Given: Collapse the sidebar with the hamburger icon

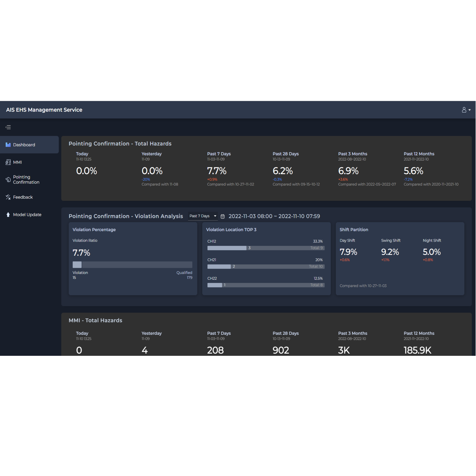Looking at the screenshot, I should click(8, 127).
